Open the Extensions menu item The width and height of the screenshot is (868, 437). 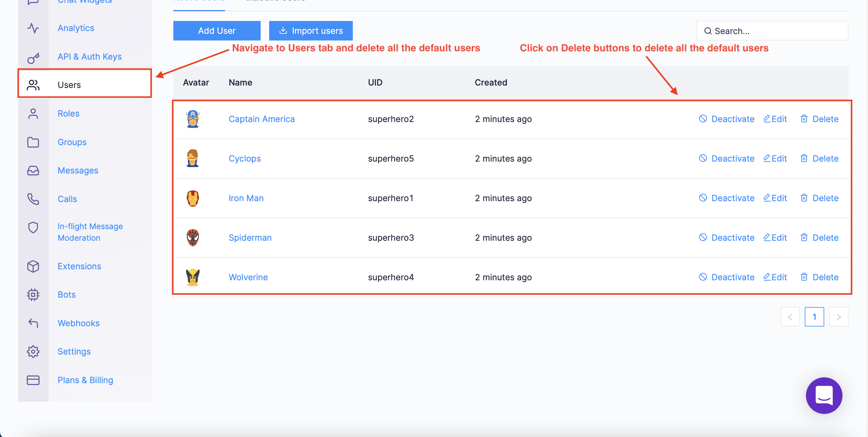(x=79, y=266)
